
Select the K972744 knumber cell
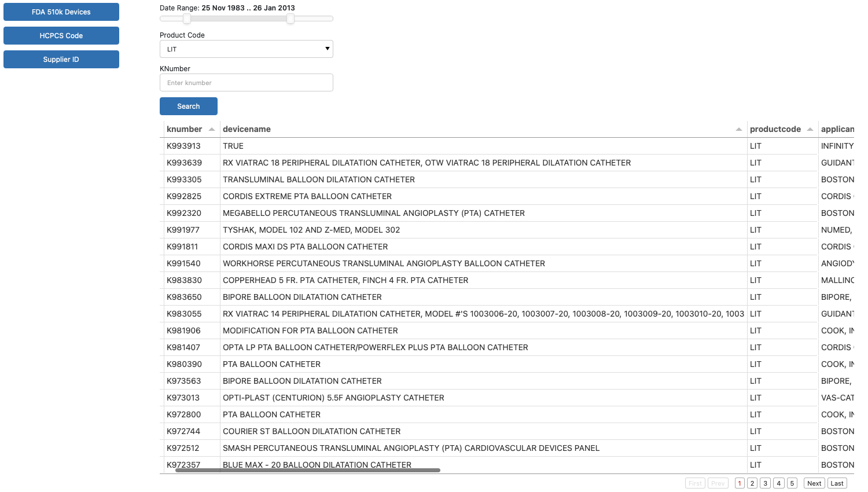192,431
